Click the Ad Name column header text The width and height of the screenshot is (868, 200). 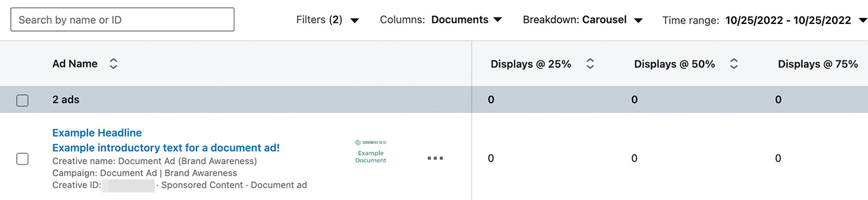pyautogui.click(x=75, y=64)
